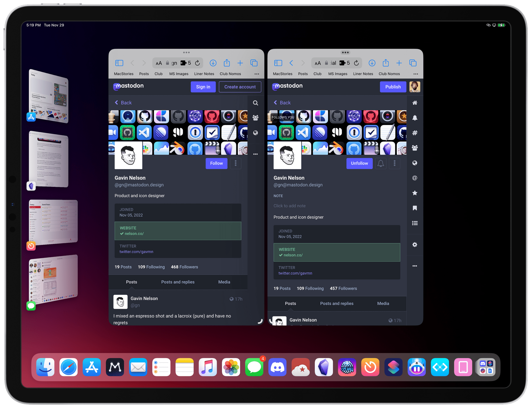This screenshot has width=532, height=409.
Task: Open App Store window thumbnail in Stage Manager
Action: pos(48,96)
